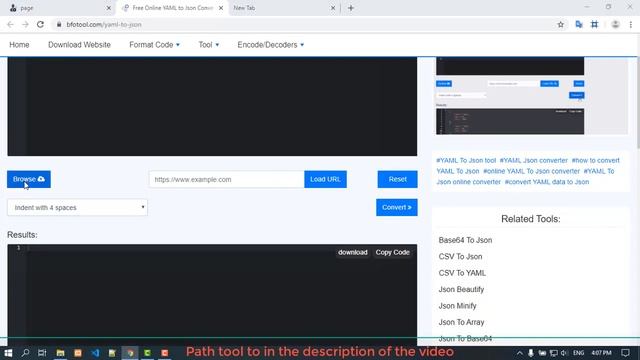
Task: Open Visual Studio Code from taskbar
Action: click(x=95, y=353)
